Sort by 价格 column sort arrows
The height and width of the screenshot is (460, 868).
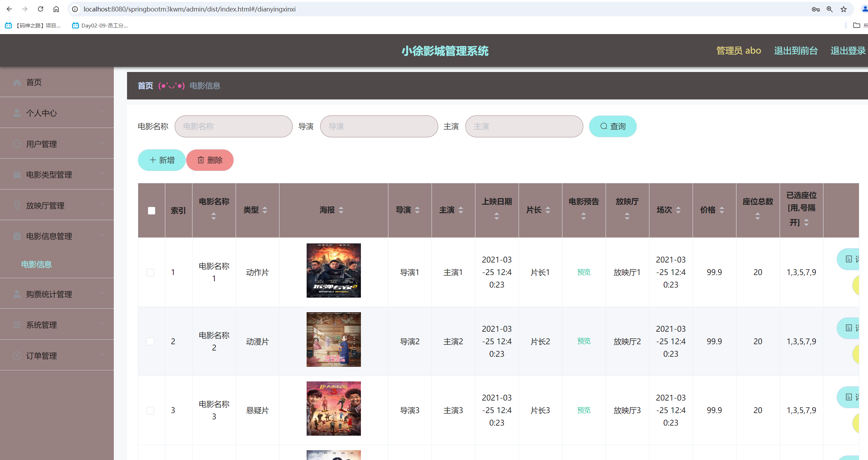point(722,210)
